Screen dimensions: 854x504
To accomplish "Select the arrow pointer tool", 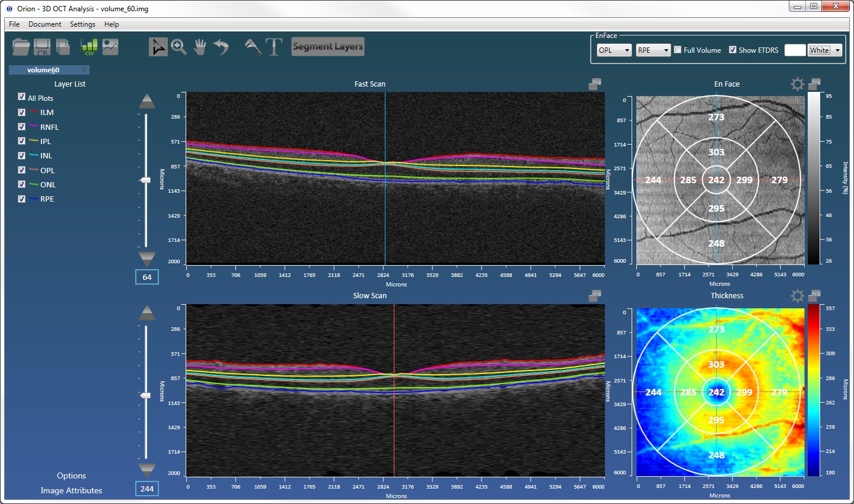I will (158, 47).
